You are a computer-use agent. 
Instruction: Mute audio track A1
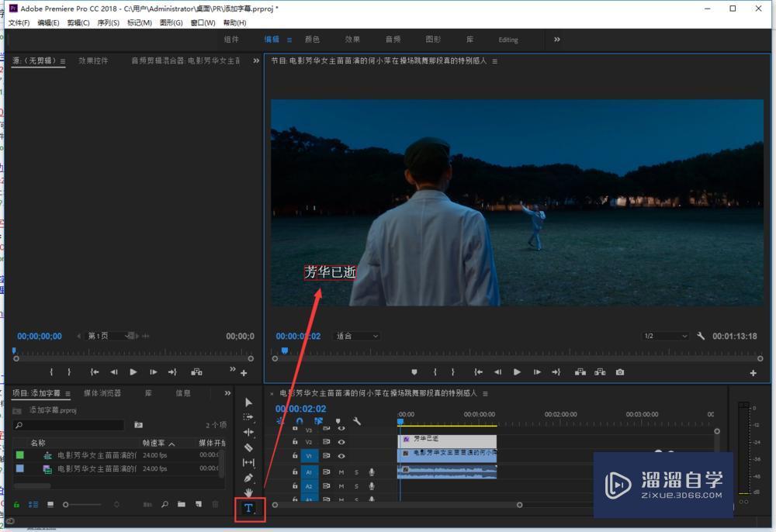click(341, 472)
